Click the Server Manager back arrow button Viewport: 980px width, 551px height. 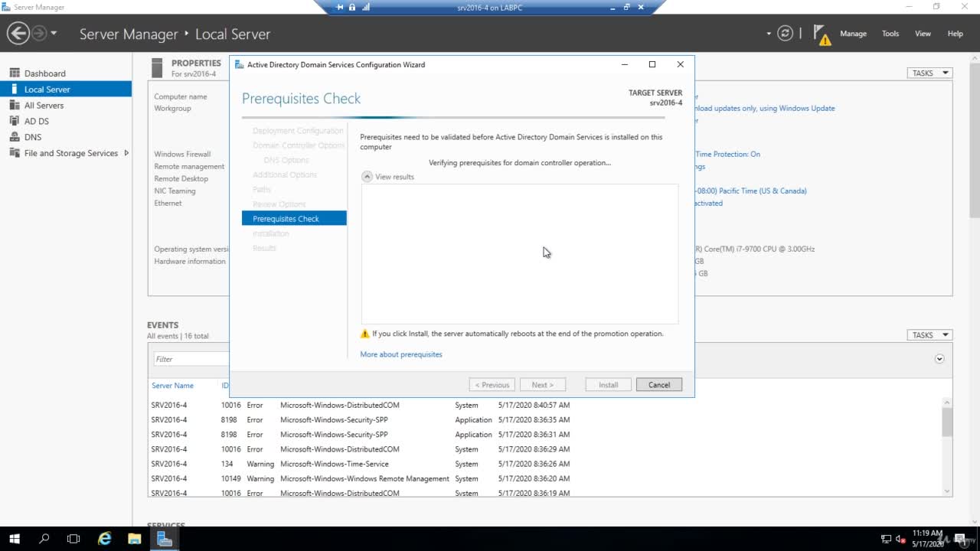coord(18,33)
